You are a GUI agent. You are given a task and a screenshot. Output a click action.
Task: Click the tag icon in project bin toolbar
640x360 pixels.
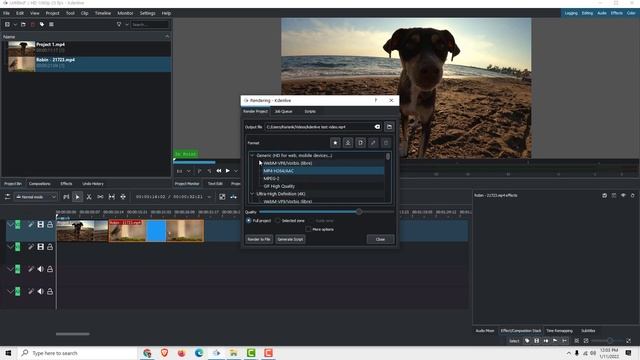pos(42,24)
